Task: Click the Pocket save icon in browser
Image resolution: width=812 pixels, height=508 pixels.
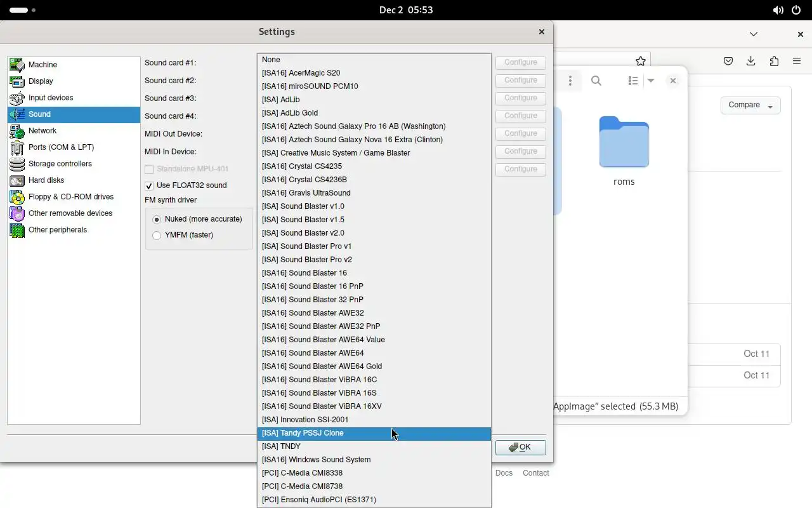Action: pyautogui.click(x=728, y=61)
